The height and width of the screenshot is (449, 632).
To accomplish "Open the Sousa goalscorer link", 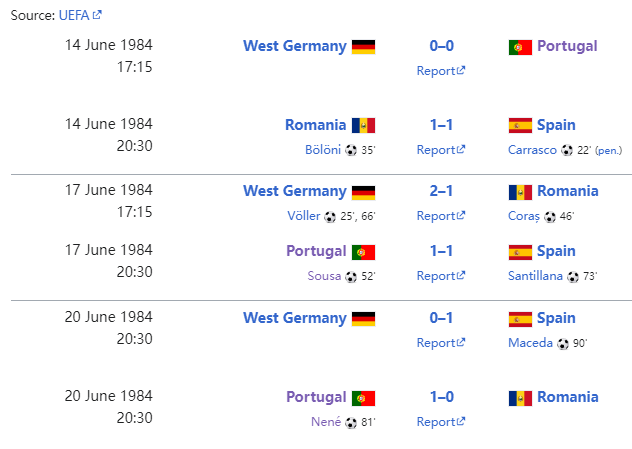I will tap(322, 276).
